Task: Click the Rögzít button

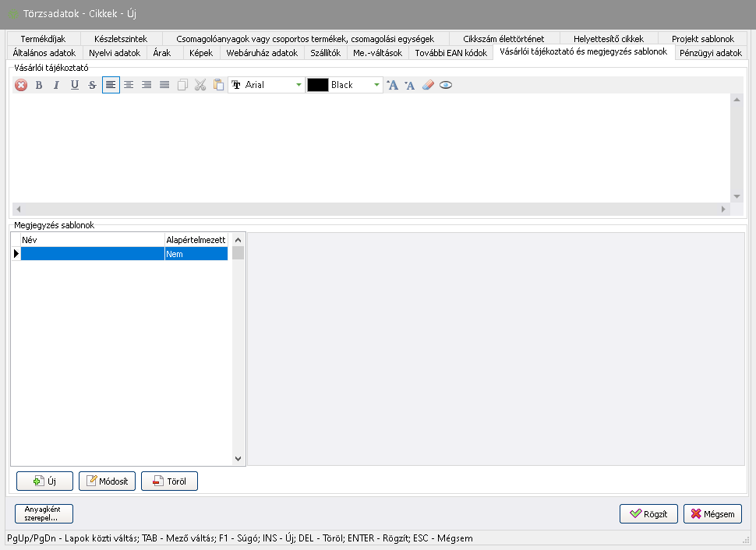Action: [x=648, y=514]
